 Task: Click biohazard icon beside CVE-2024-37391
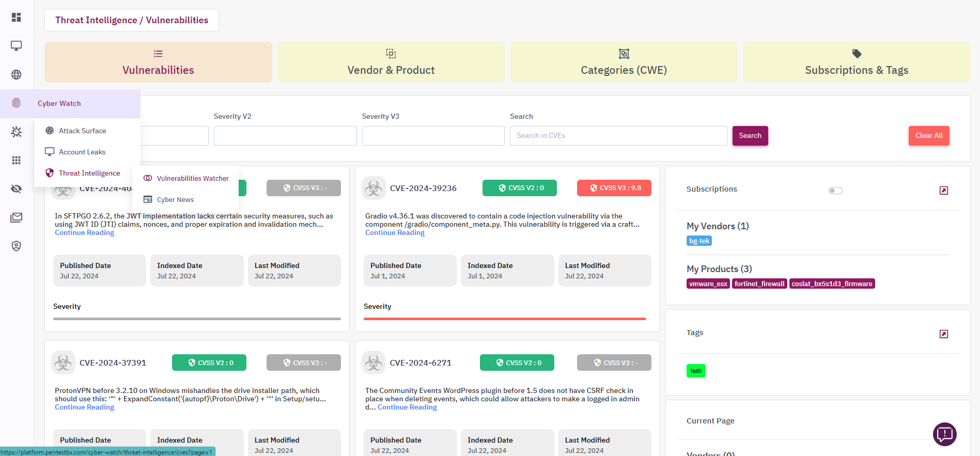pyautogui.click(x=63, y=363)
